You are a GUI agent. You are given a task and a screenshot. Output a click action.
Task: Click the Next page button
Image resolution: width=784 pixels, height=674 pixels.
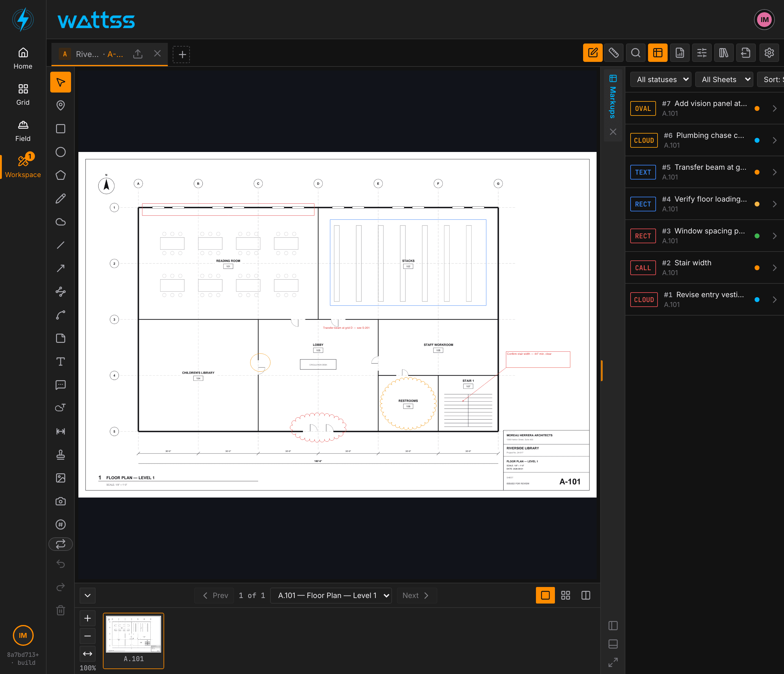pyautogui.click(x=416, y=595)
